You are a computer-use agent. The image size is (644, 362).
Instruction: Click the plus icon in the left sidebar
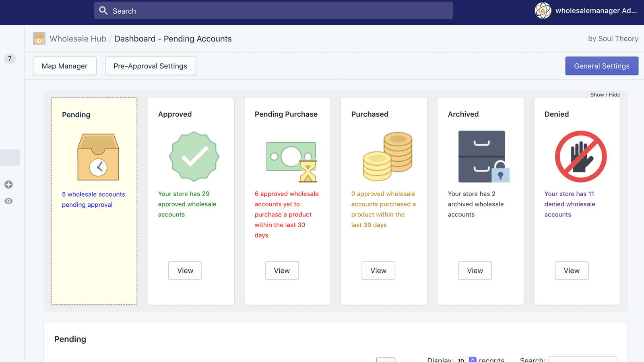(8, 185)
